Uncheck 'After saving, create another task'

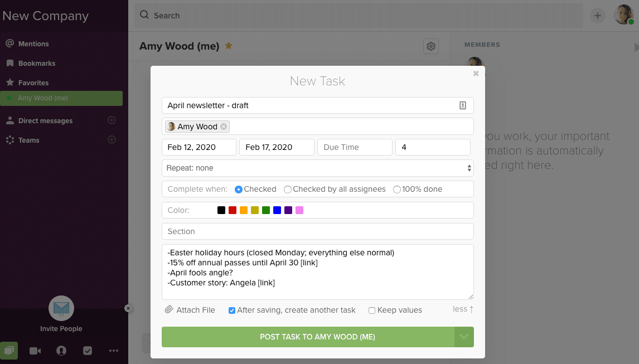232,310
